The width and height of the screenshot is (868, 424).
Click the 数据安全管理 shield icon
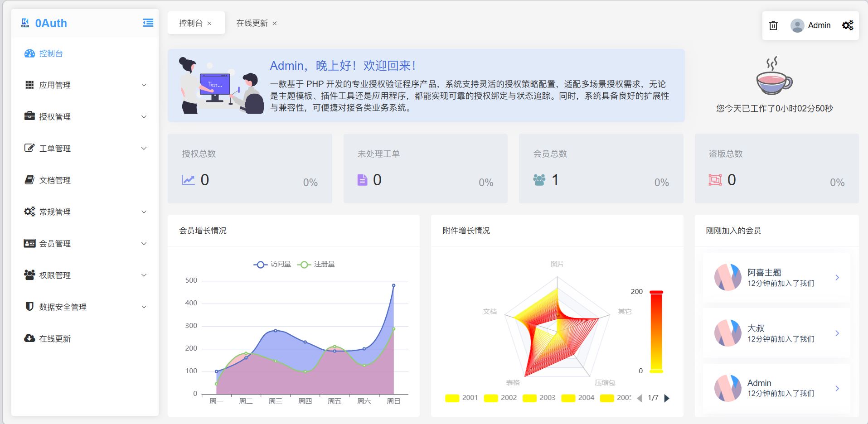tap(29, 307)
